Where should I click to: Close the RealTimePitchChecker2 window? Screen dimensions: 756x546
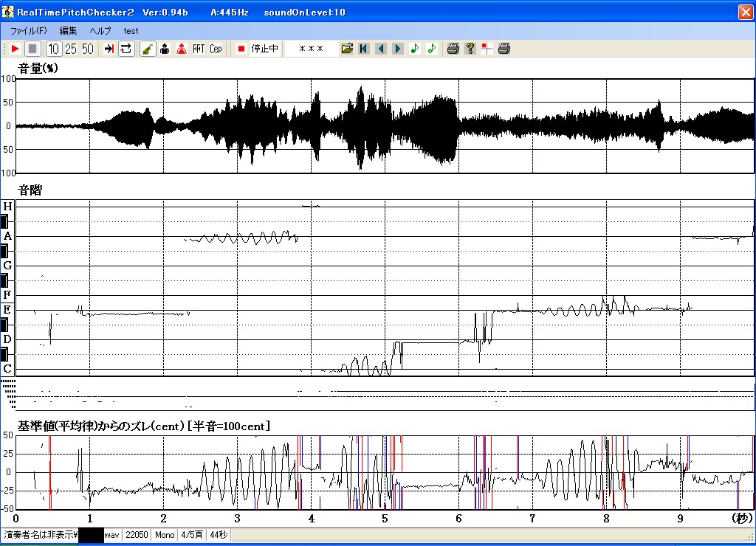[x=746, y=12]
